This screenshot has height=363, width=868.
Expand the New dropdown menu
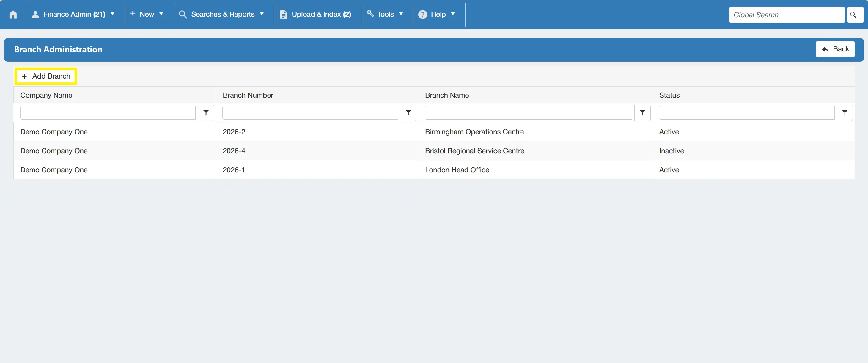147,15
